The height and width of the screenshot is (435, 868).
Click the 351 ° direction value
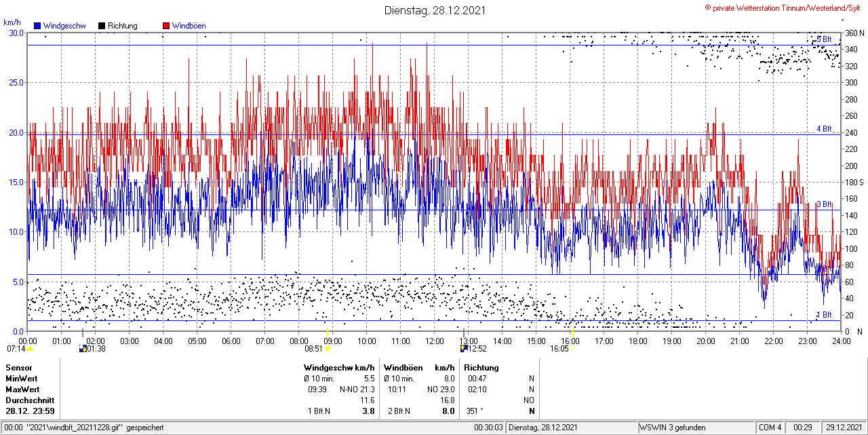pos(474,411)
